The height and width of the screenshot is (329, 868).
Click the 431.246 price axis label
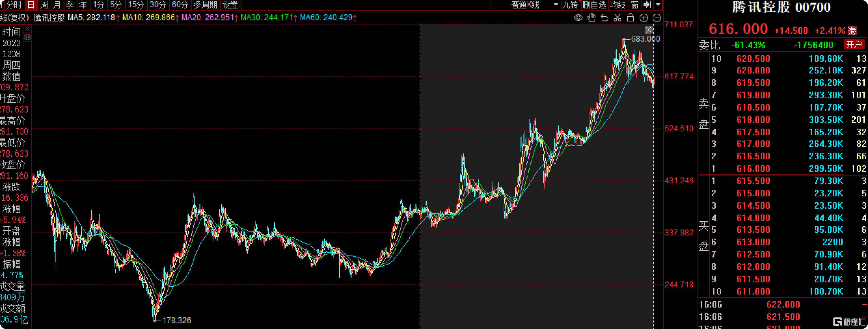[x=679, y=180]
